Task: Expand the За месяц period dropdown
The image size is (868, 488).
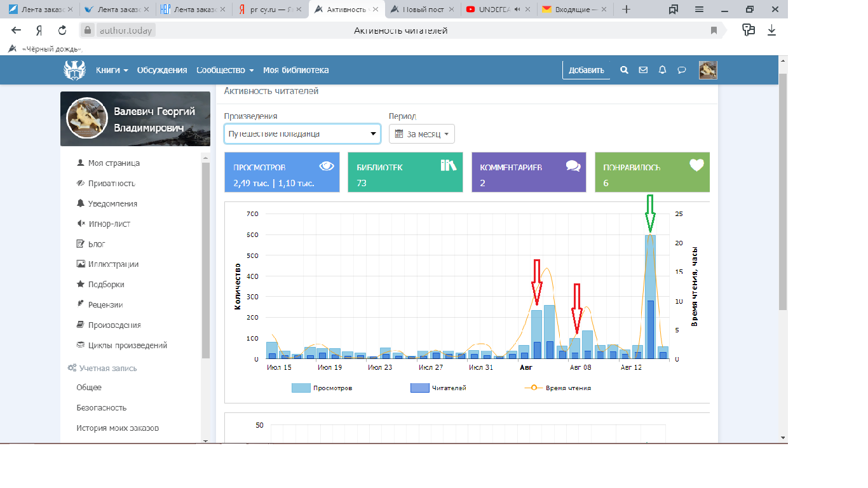Action: click(421, 134)
